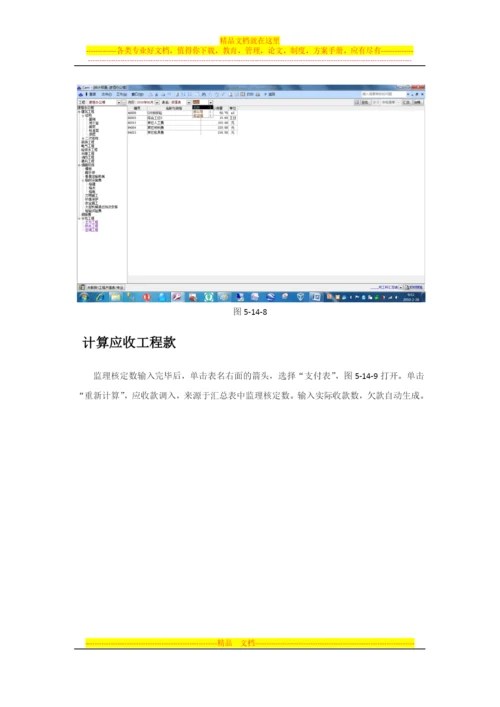Open the 文件(F) menu
Image resolution: width=500 pixels, height=707 pixels.
tap(106, 94)
